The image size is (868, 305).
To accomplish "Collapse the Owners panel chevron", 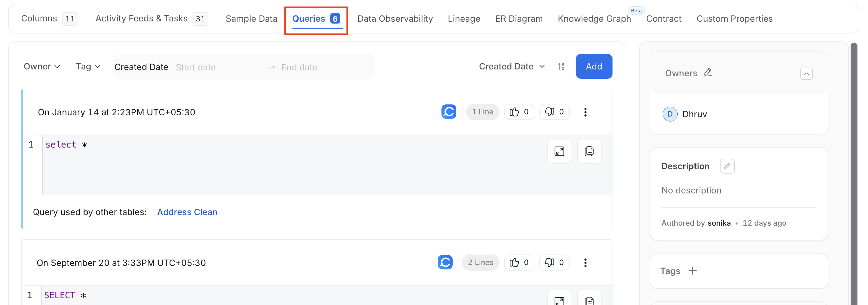I will click(x=806, y=74).
